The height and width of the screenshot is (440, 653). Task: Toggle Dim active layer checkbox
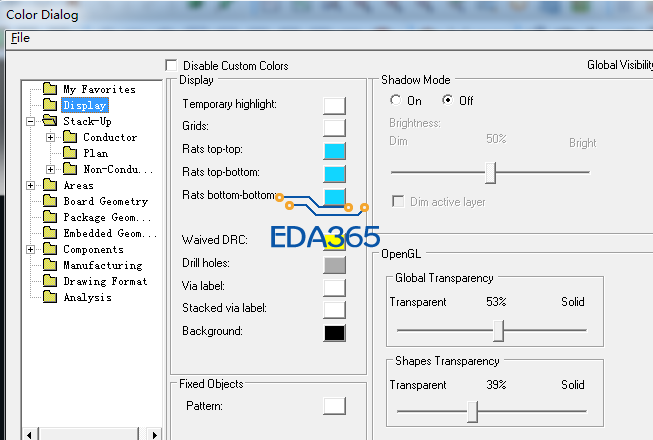(398, 201)
